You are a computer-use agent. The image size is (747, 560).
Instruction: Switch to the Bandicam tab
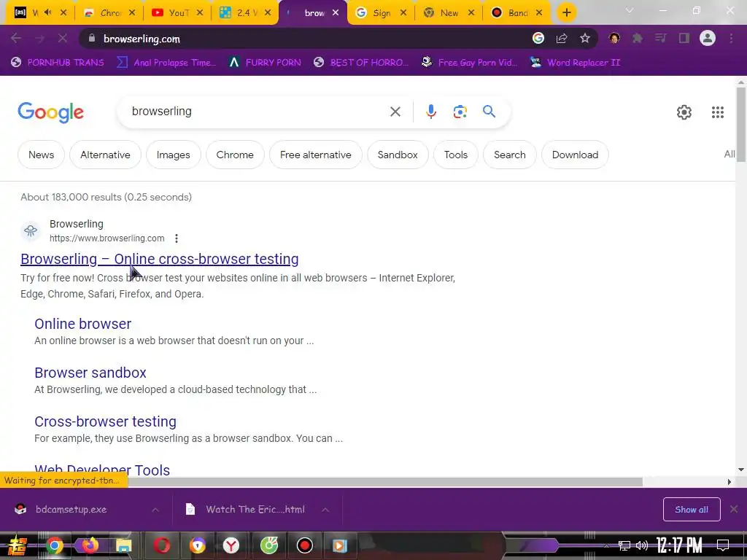tap(517, 13)
